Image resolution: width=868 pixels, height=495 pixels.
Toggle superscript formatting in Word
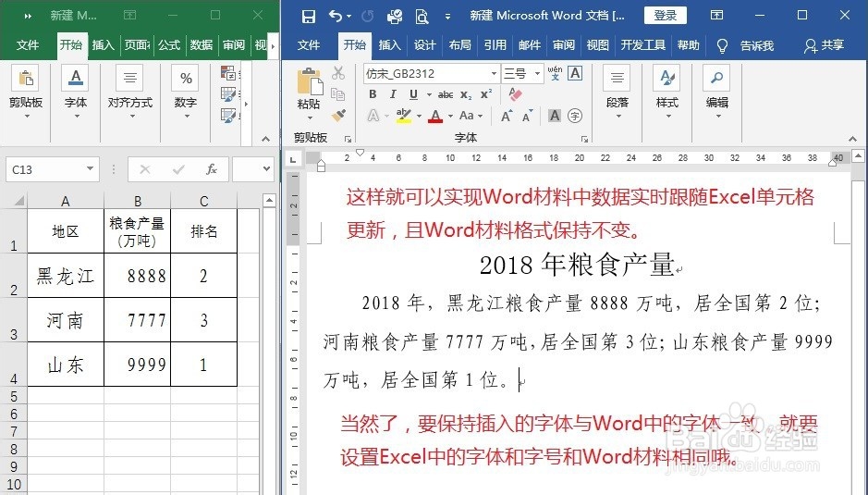(x=486, y=94)
